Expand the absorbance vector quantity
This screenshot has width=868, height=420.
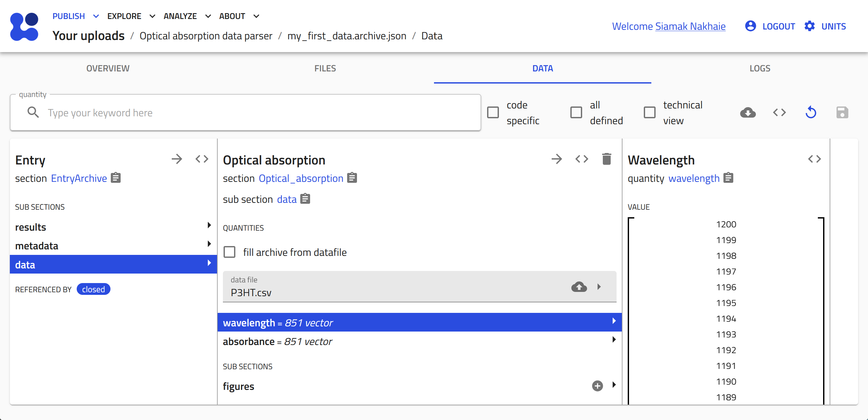[x=419, y=341]
